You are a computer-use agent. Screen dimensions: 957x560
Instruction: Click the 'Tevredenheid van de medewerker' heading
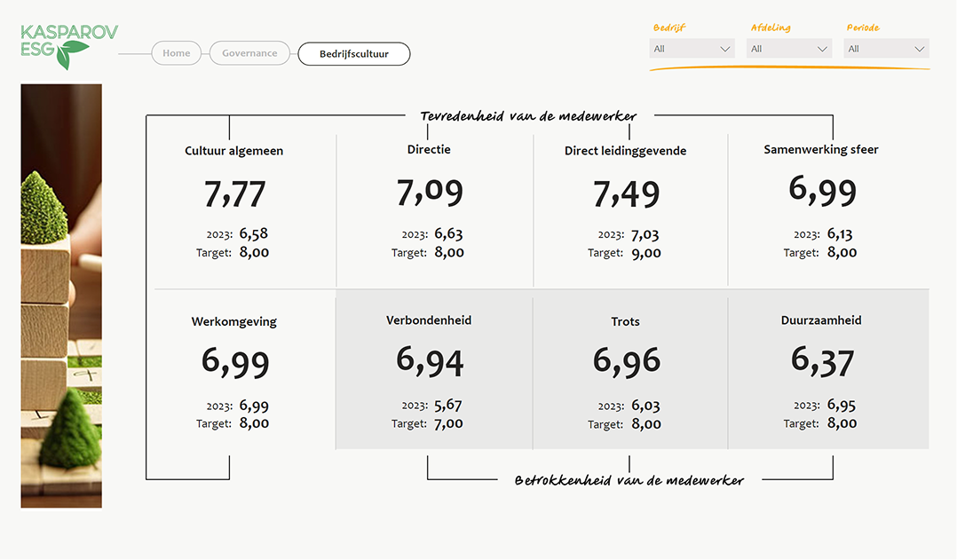click(x=527, y=115)
